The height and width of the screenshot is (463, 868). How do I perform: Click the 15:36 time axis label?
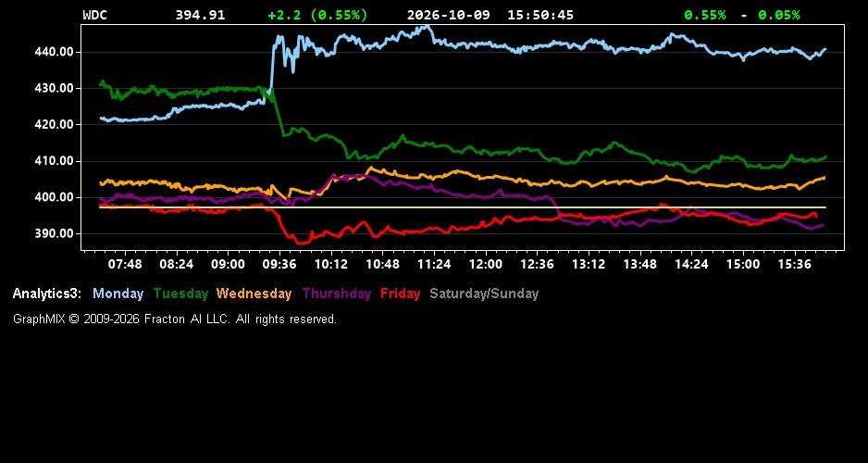pyautogui.click(x=794, y=264)
